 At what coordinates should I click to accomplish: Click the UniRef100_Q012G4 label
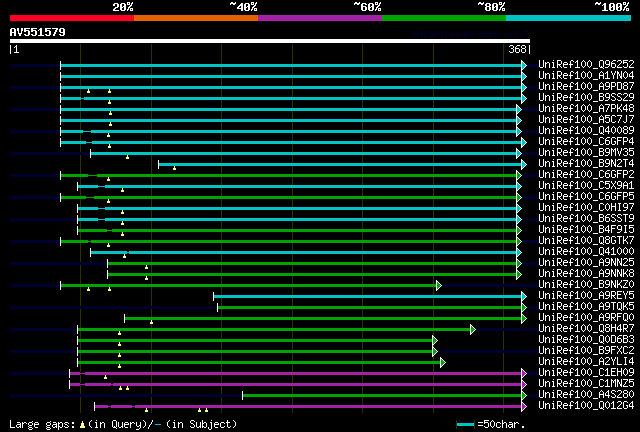coord(586,406)
